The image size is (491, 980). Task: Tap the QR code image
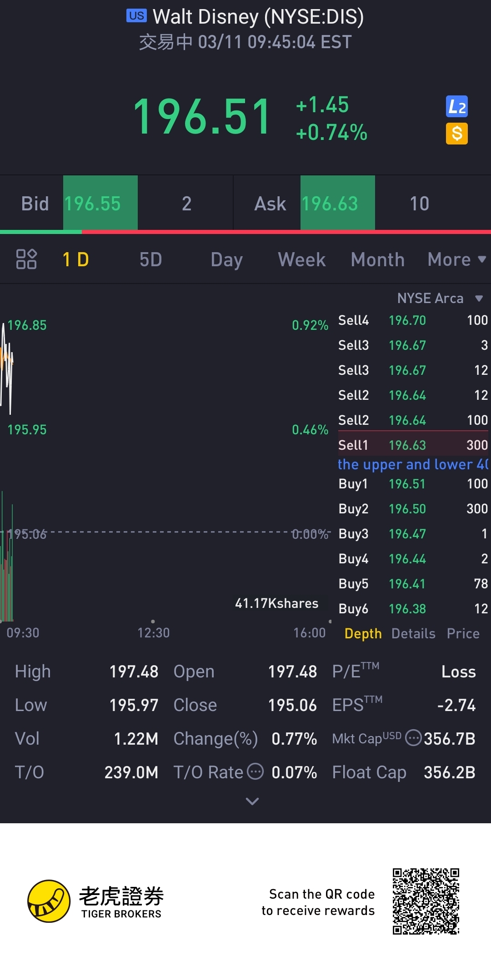coord(426,901)
